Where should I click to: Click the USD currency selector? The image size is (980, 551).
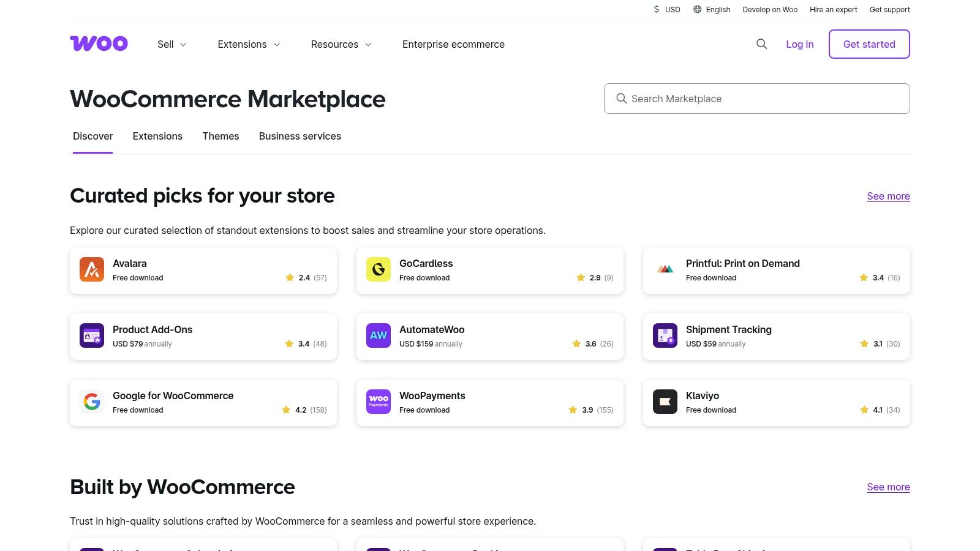point(666,9)
